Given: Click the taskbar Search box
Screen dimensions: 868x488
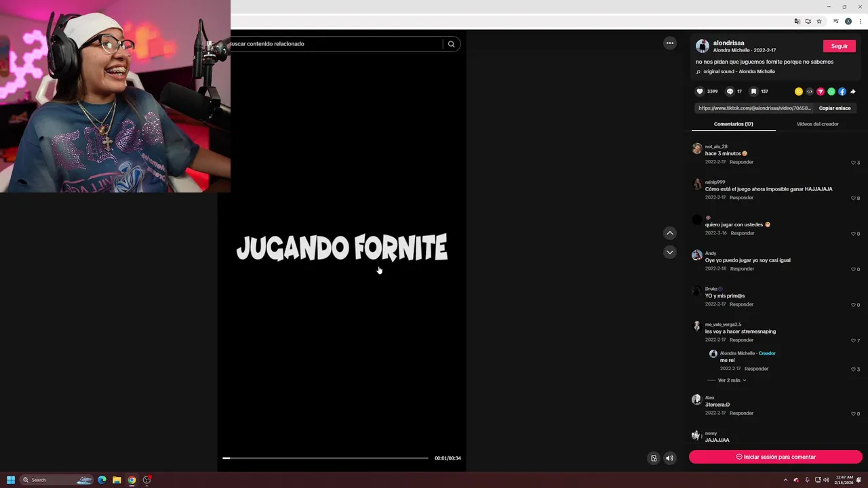Looking at the screenshot, I should coord(56,480).
